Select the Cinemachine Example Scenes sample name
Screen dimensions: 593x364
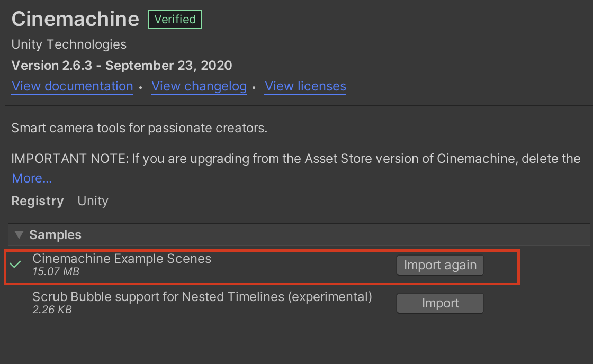pos(122,259)
